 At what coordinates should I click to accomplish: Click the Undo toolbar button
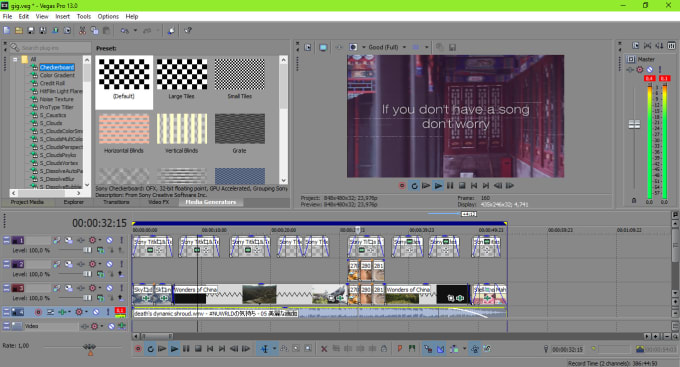(x=125, y=30)
